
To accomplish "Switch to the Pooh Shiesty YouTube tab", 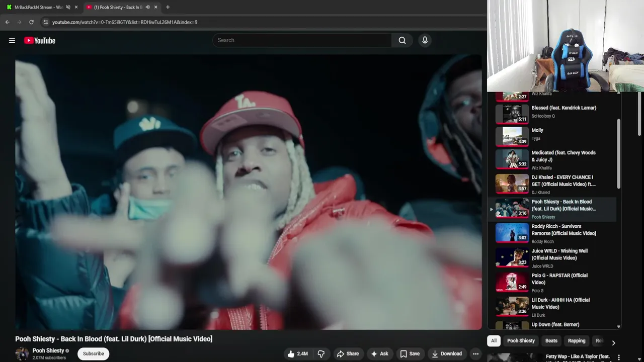I will point(119,7).
